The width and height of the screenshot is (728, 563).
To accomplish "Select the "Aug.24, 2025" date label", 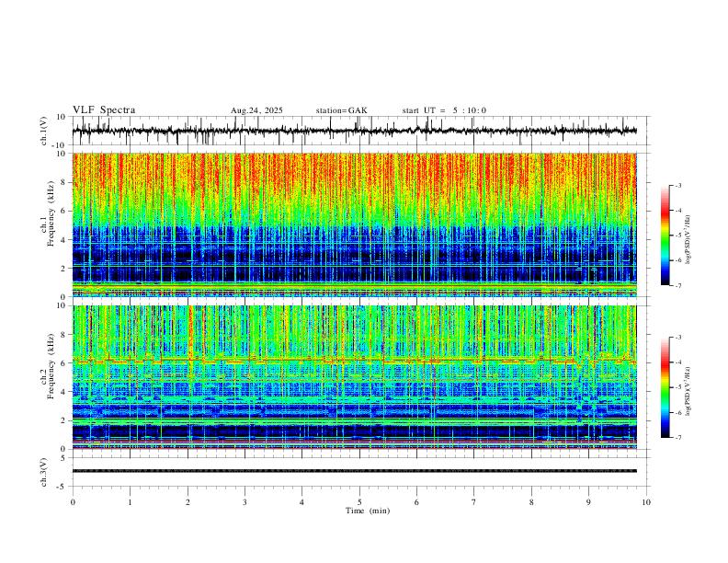I will (x=256, y=110).
